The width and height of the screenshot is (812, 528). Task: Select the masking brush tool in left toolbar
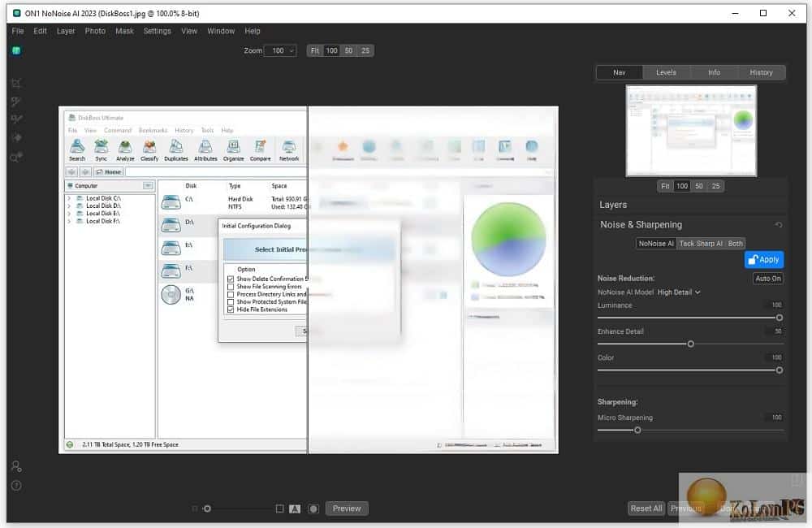click(16, 119)
